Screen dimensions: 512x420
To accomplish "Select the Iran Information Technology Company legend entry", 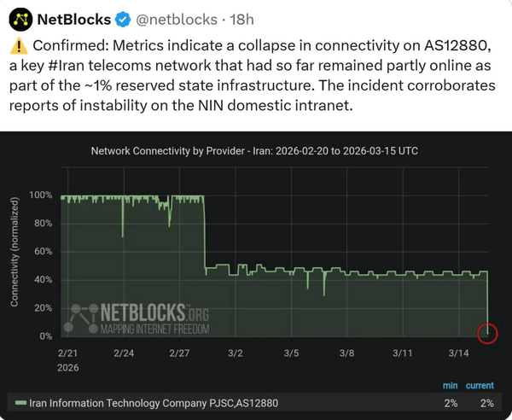I will [x=154, y=403].
